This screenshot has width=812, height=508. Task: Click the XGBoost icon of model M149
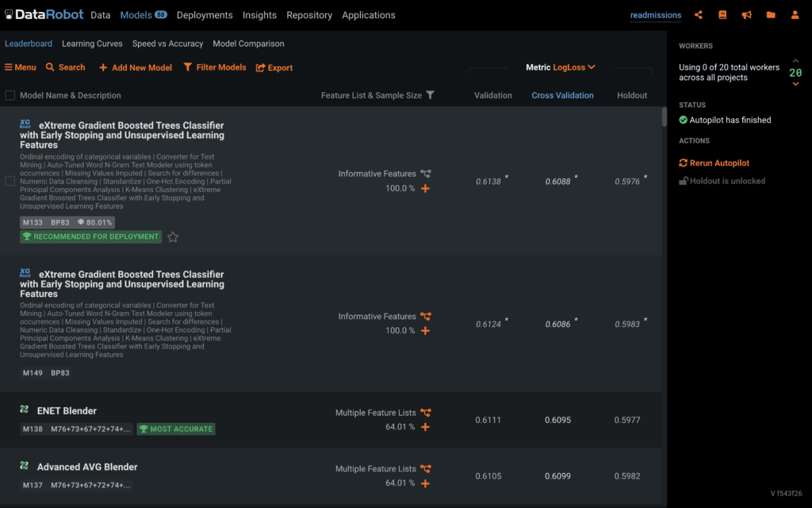click(x=25, y=273)
